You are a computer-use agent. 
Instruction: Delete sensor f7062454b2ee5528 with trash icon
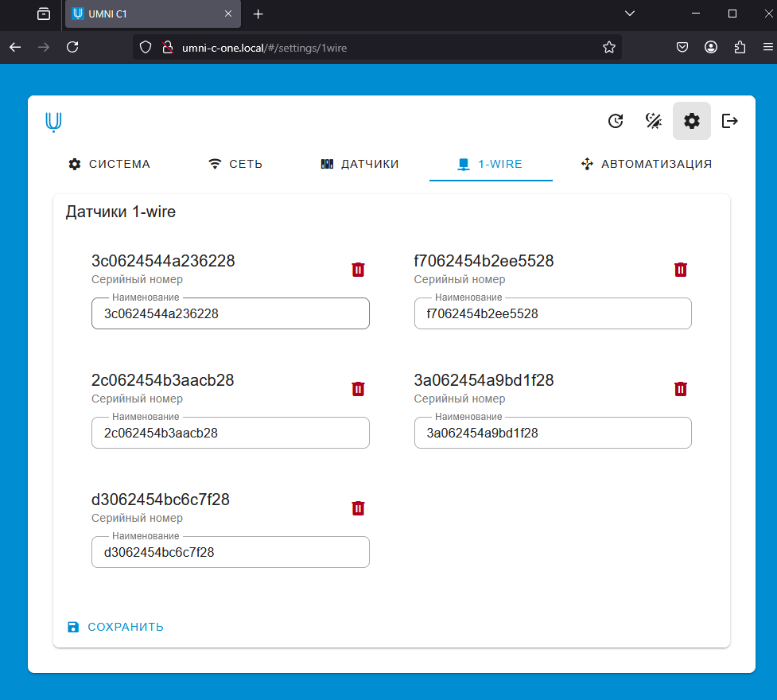point(680,270)
